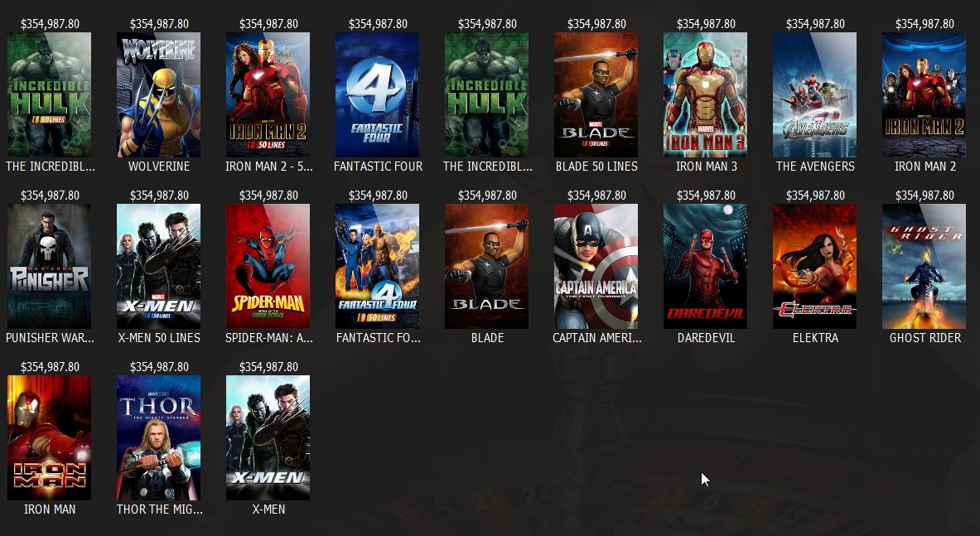The width and height of the screenshot is (980, 536).
Task: Select the Daredevil game poster
Action: [706, 266]
